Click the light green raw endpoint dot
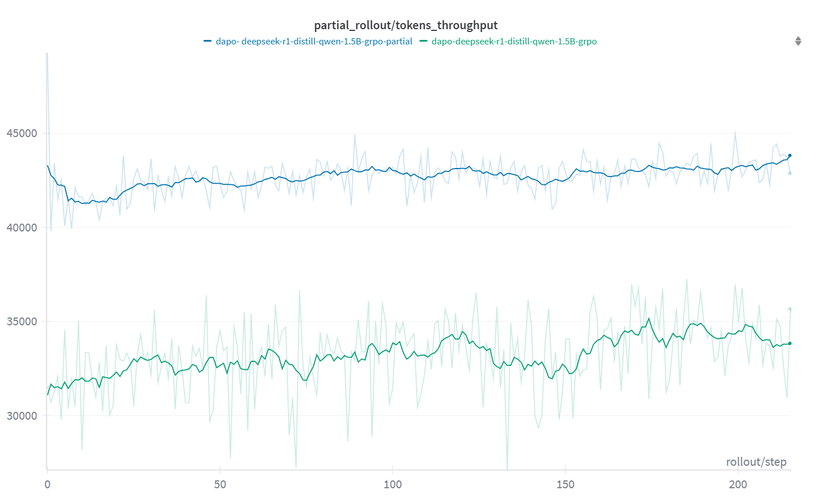 coord(790,309)
